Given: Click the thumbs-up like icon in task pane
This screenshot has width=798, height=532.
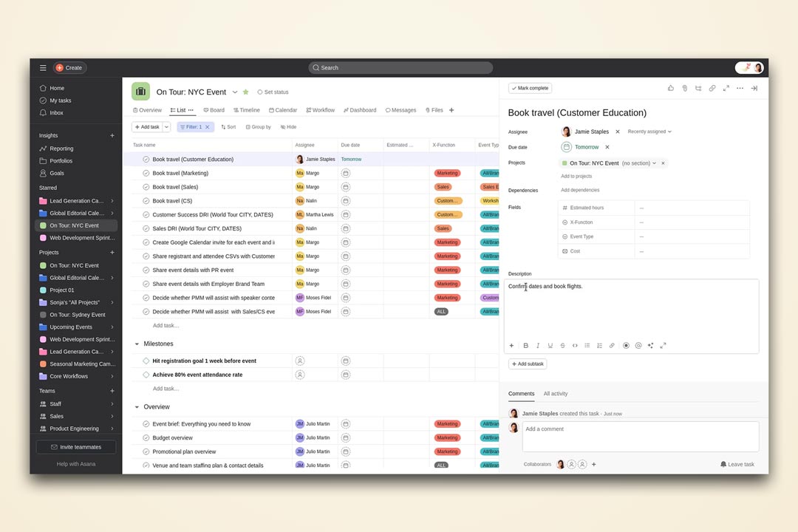Looking at the screenshot, I should tap(671, 88).
